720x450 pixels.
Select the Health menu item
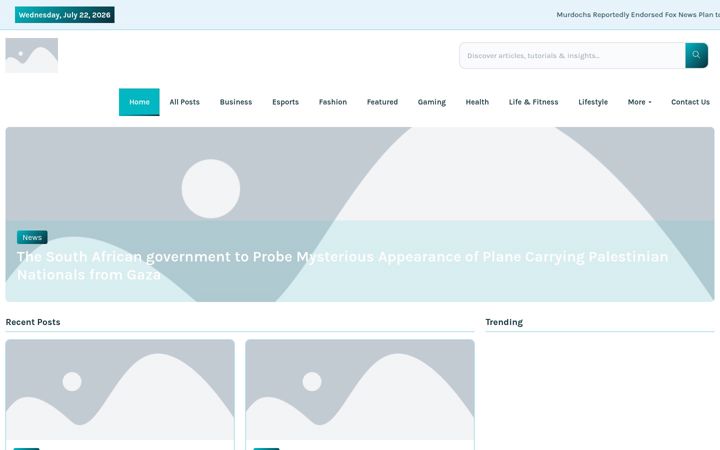(477, 102)
